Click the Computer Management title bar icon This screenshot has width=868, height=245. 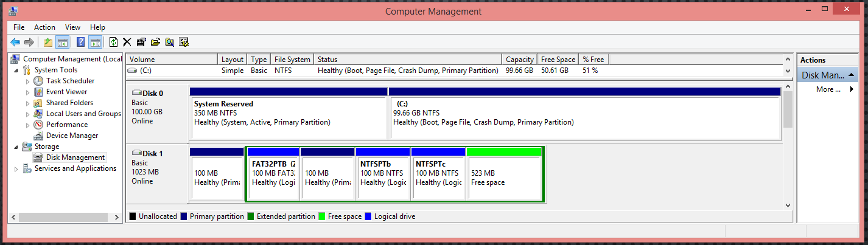pos(13,11)
